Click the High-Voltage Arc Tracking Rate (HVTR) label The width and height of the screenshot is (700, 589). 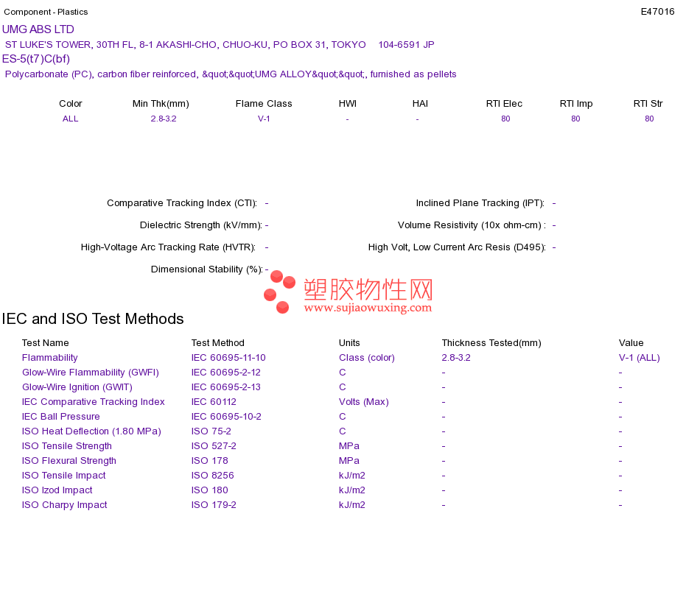pos(168,247)
